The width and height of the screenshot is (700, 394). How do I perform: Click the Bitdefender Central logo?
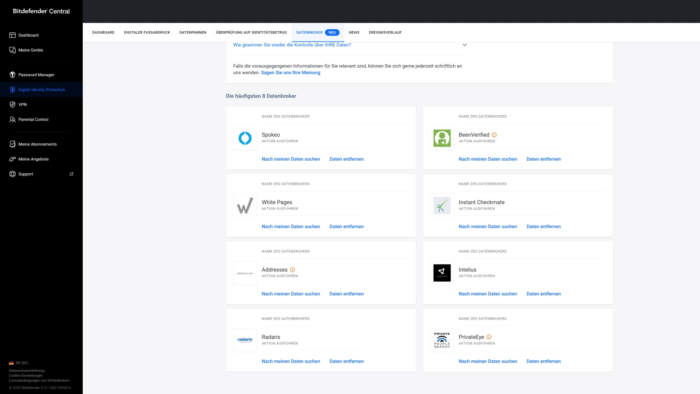[41, 11]
